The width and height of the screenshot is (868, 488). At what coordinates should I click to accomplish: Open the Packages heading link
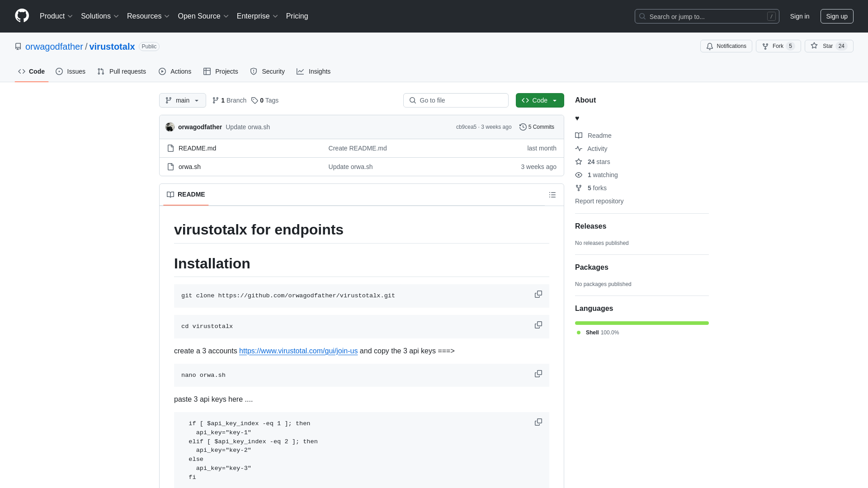click(x=591, y=267)
